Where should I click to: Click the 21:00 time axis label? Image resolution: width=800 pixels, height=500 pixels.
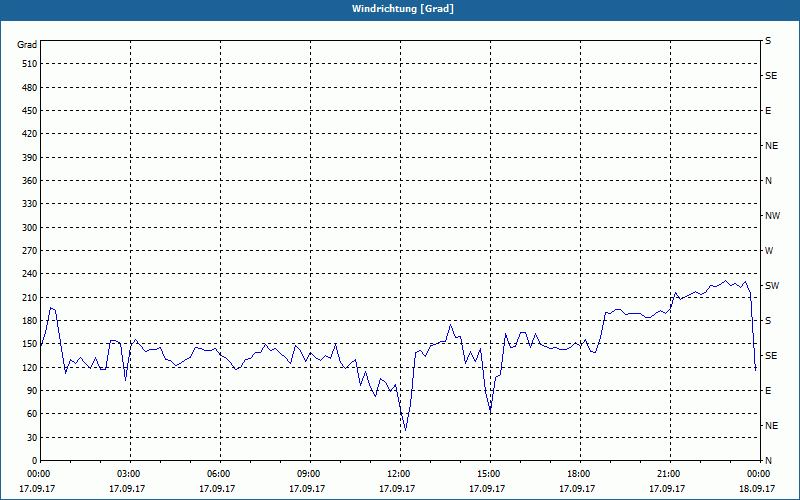coord(670,474)
